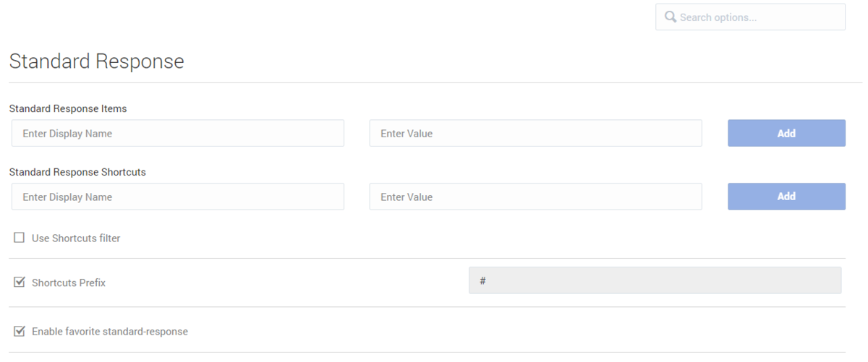Add a Standard Response Shortcuts entry
This screenshot has height=362, width=868.
[786, 197]
